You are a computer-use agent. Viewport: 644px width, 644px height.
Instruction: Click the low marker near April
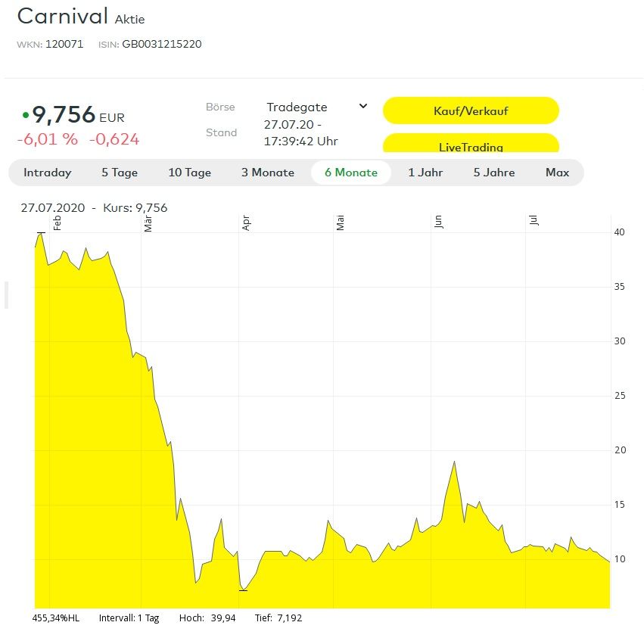[x=242, y=590]
